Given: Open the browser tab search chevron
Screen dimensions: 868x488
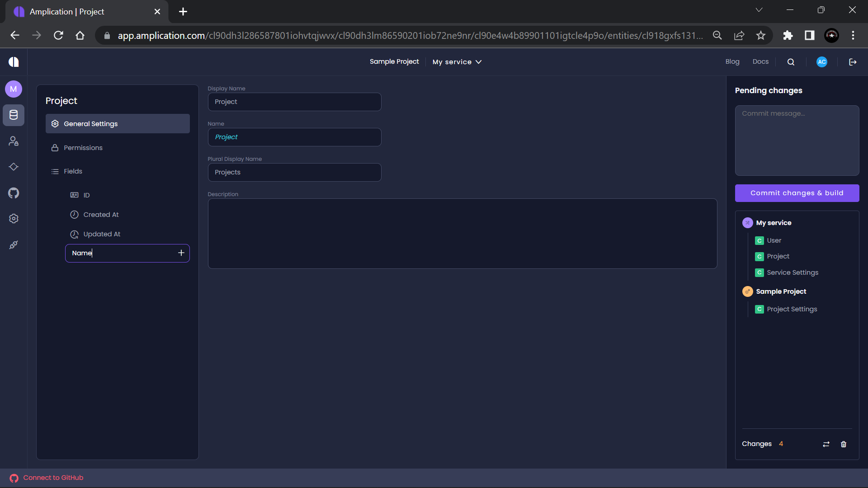Looking at the screenshot, I should (759, 10).
